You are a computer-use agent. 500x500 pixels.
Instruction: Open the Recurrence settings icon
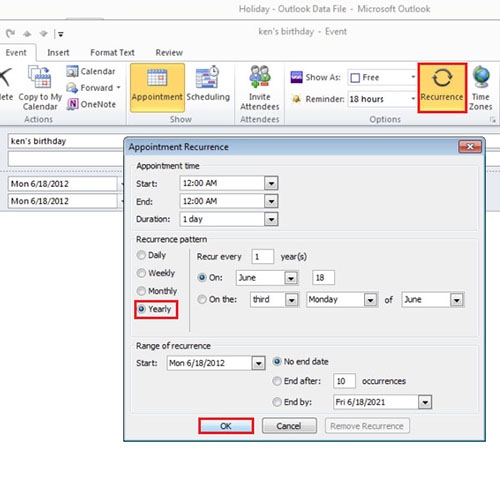(x=442, y=78)
